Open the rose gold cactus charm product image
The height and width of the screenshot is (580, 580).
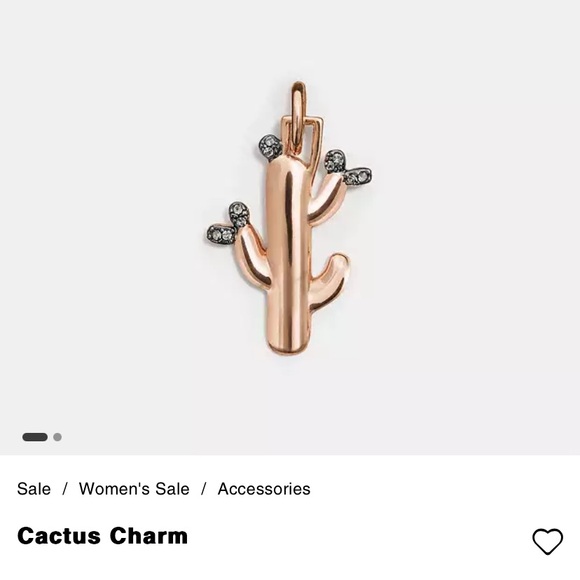point(289,219)
